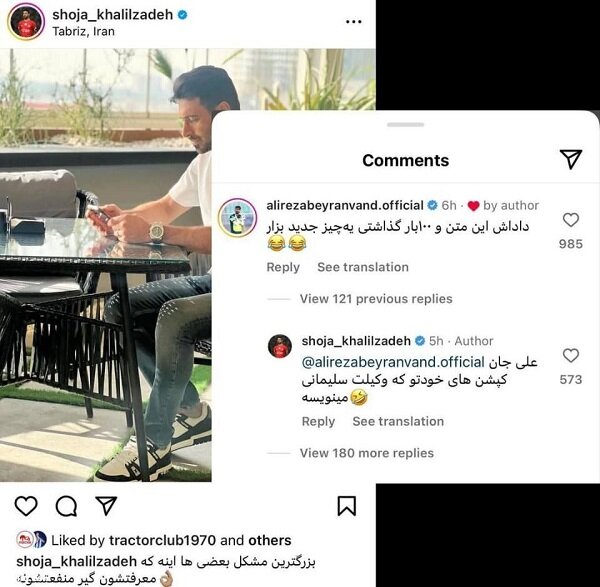Like alirezabeyranvand's comment with 985 likes
This screenshot has width=600, height=587.
[x=571, y=220]
